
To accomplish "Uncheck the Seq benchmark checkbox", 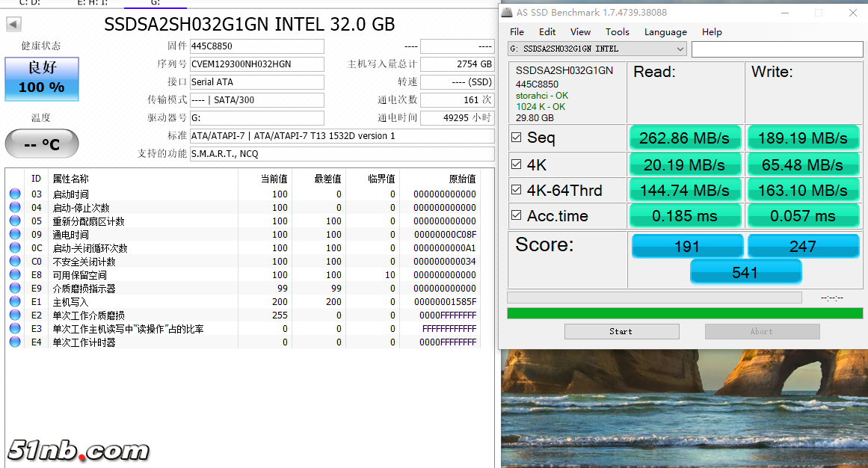I will click(516, 138).
